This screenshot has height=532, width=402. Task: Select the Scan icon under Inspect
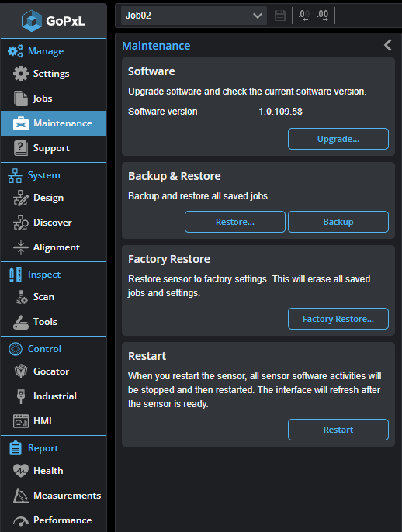pyautogui.click(x=22, y=297)
